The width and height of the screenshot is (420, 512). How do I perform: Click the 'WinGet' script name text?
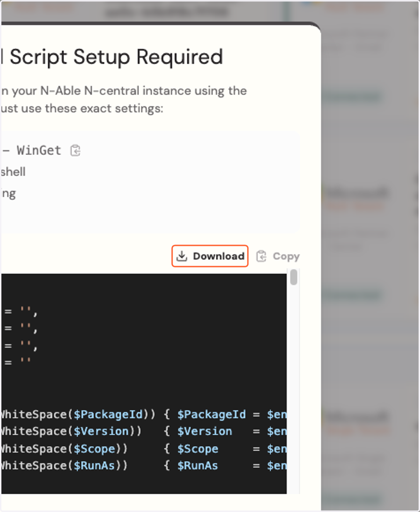click(39, 150)
